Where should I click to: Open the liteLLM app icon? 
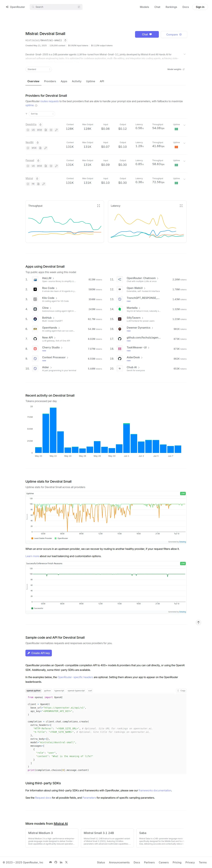click(35, 279)
